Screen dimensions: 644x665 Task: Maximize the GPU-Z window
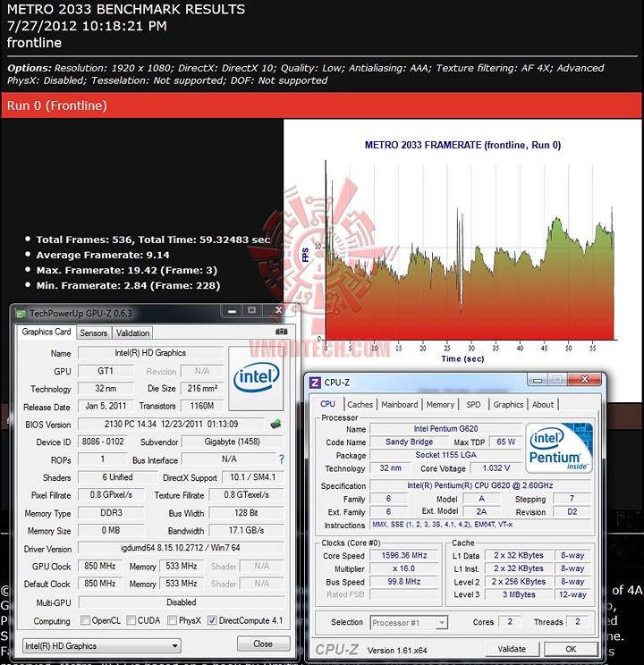(x=251, y=310)
